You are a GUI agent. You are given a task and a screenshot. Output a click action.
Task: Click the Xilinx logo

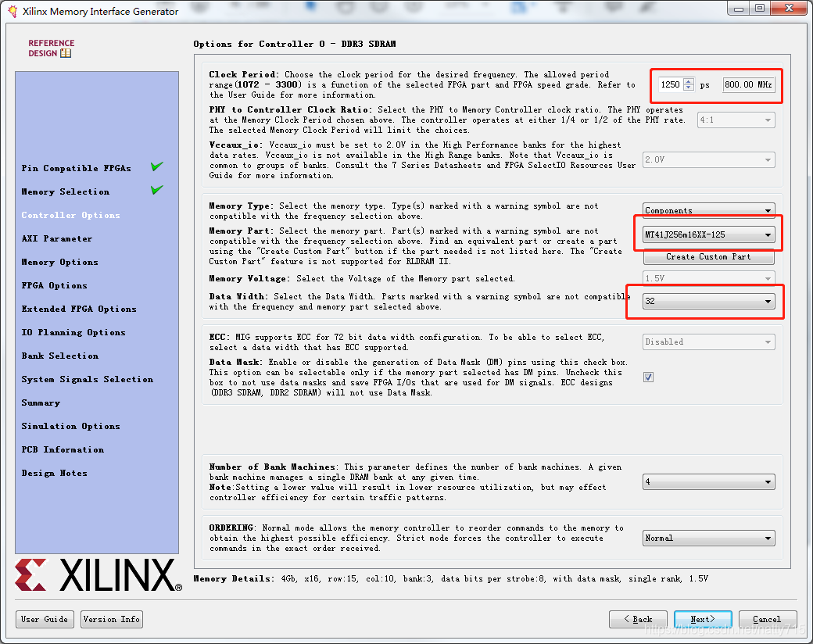tap(98, 574)
